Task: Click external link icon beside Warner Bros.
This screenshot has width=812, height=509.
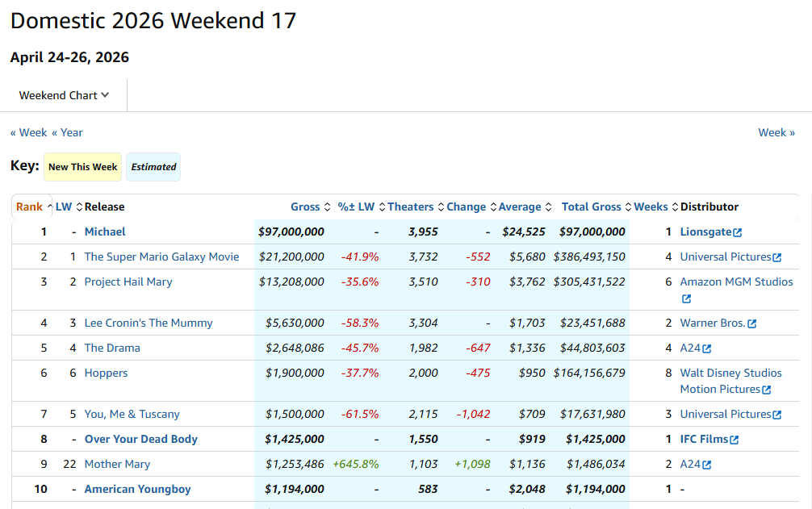Action: pos(751,323)
